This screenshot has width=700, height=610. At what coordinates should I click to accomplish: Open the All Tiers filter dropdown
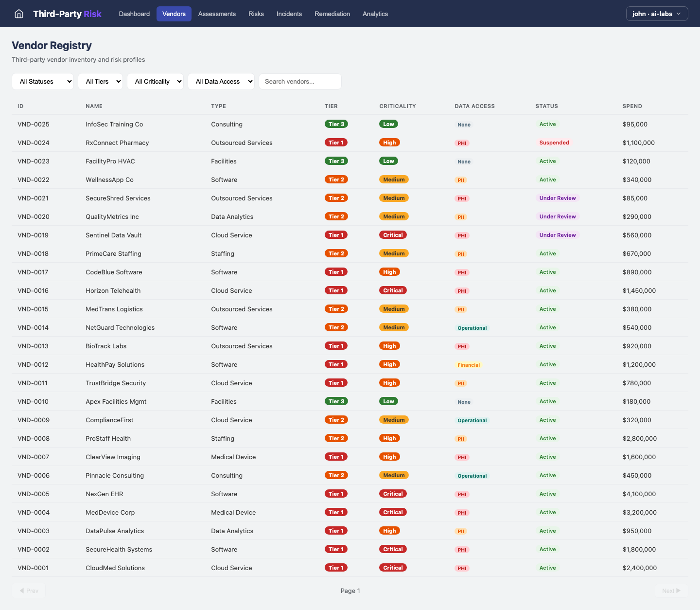[100, 81]
